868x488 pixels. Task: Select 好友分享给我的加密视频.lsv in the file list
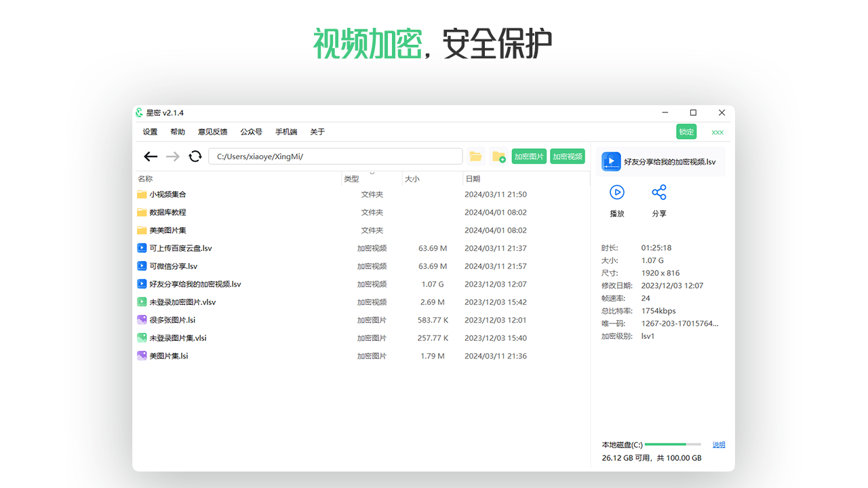click(x=195, y=284)
